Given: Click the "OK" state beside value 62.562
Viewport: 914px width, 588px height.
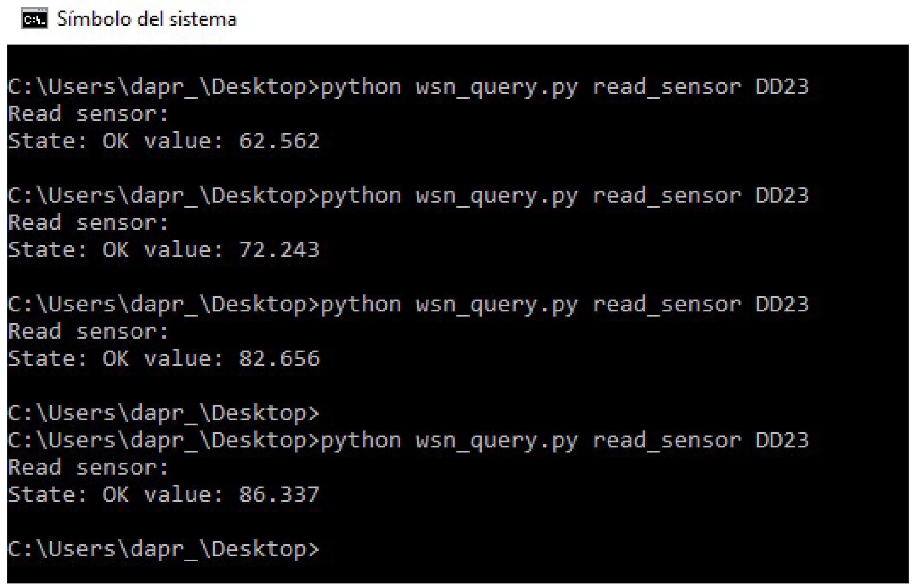Looking at the screenshot, I should tap(115, 141).
